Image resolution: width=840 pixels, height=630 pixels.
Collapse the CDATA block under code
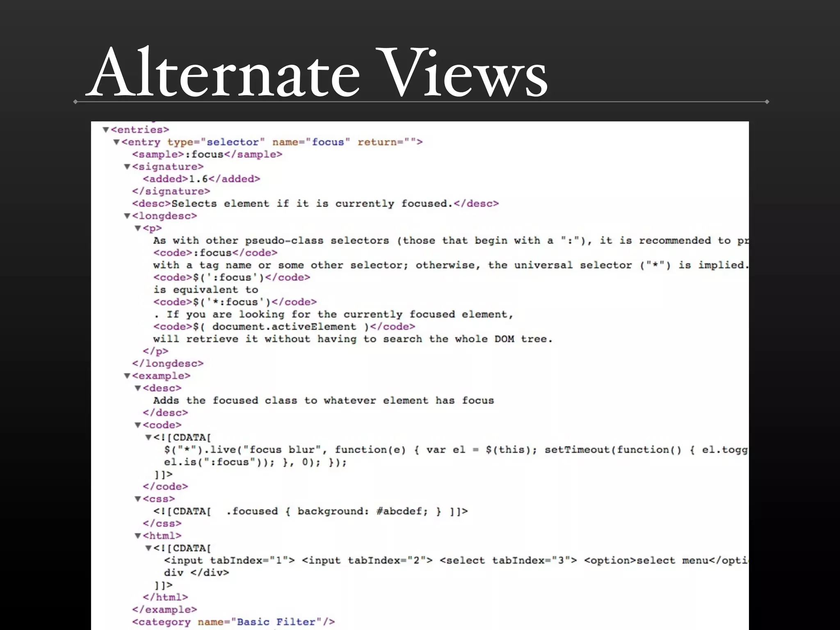[x=148, y=438]
